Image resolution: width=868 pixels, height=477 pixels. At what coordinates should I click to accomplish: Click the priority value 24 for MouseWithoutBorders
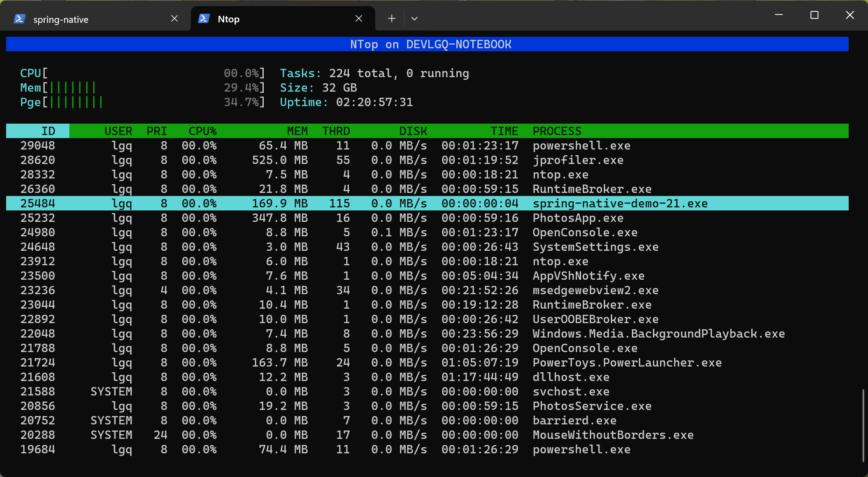coord(160,435)
